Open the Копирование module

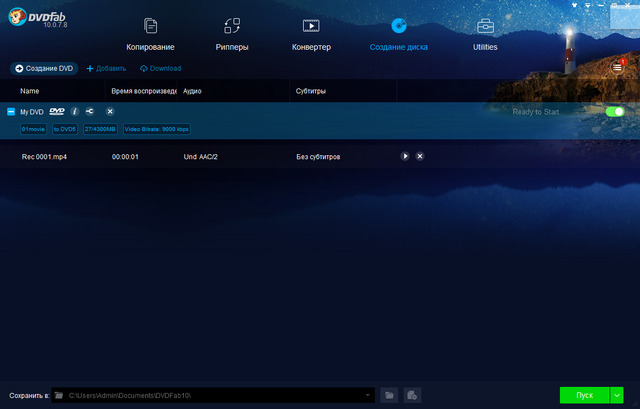(150, 35)
